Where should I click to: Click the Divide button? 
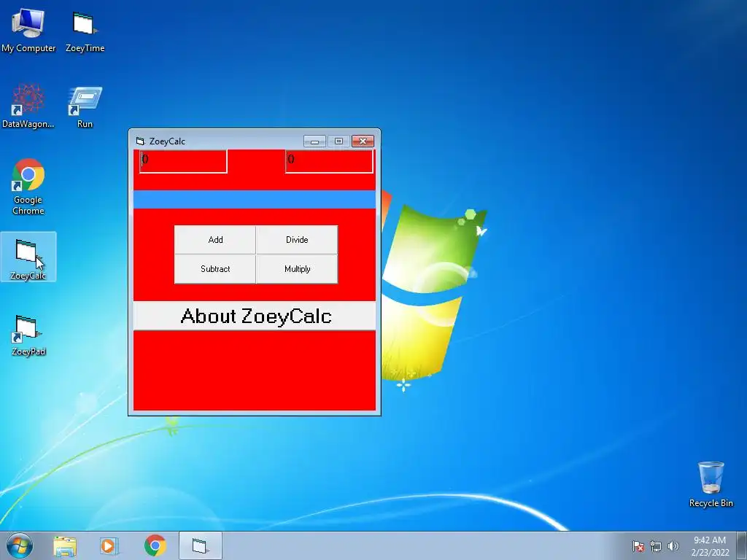click(297, 240)
